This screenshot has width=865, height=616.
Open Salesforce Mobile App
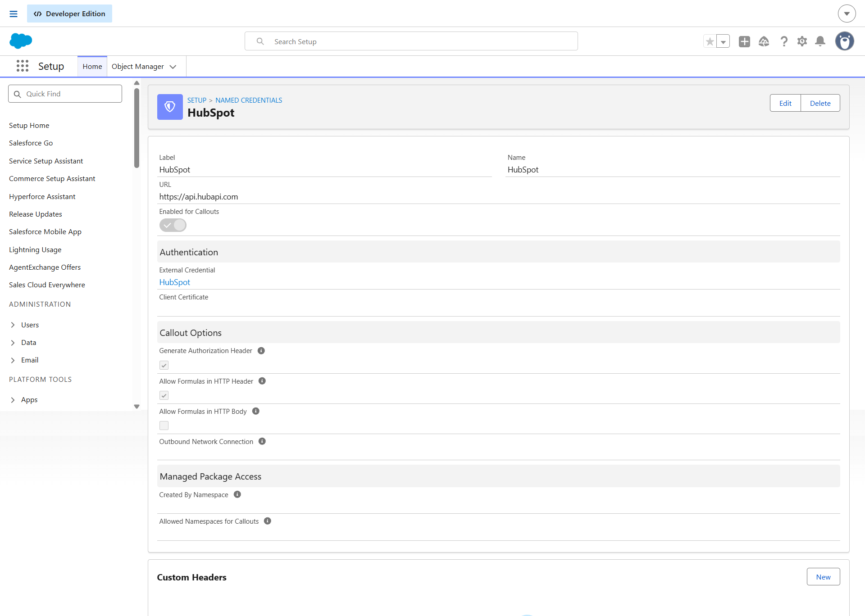(45, 232)
